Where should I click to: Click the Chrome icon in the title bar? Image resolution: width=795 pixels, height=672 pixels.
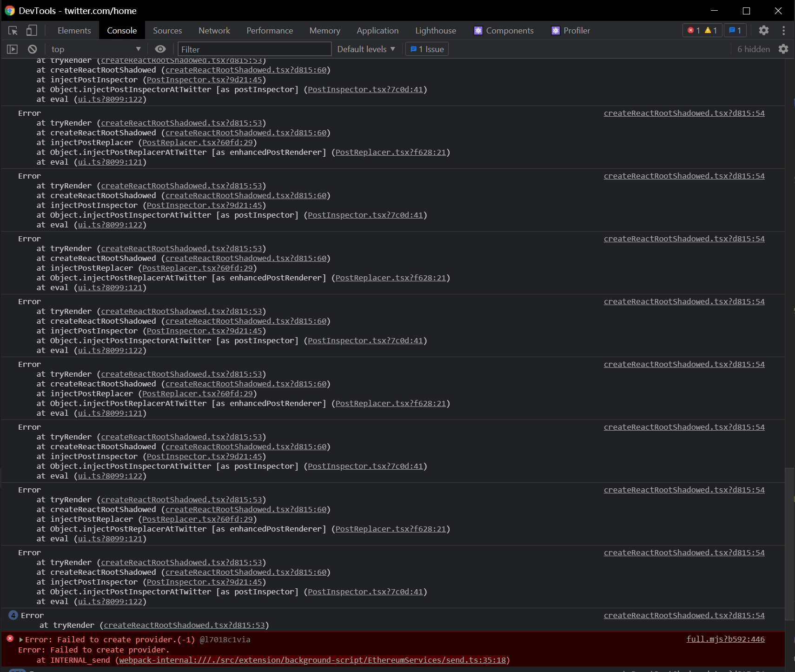click(10, 11)
